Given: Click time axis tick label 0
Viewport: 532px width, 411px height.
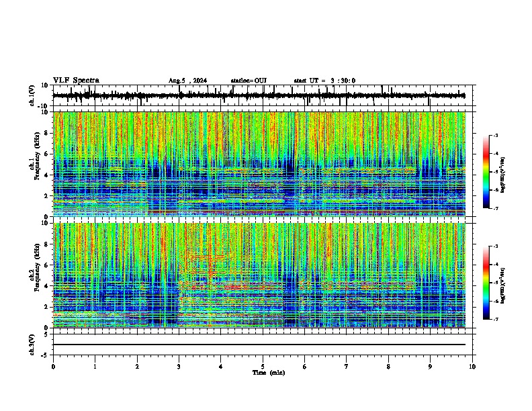Looking at the screenshot, I should [x=53, y=367].
